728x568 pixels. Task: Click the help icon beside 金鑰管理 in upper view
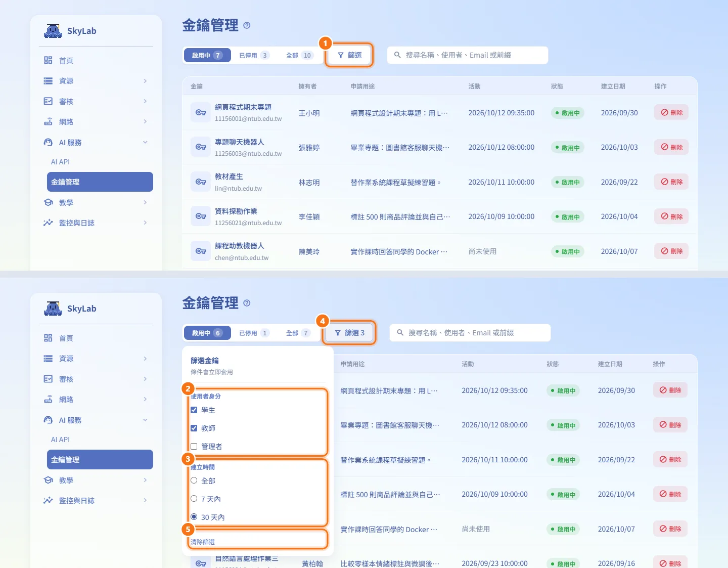pyautogui.click(x=247, y=25)
